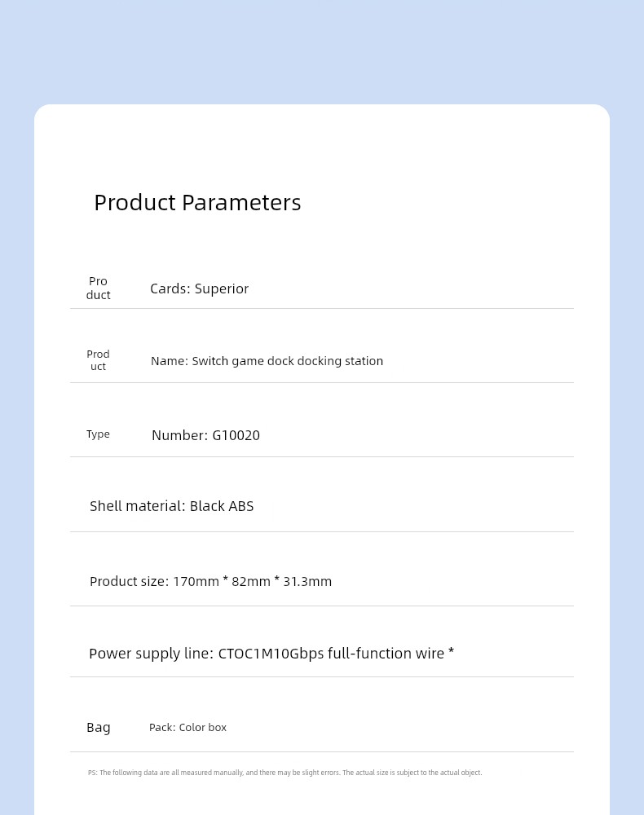Screen dimensions: 644x815
Task: Click the "Power supply line:" label
Action: point(151,654)
